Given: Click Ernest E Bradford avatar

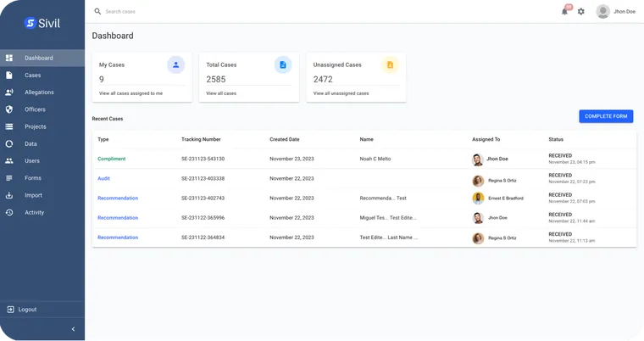Looking at the screenshot, I should tap(478, 198).
